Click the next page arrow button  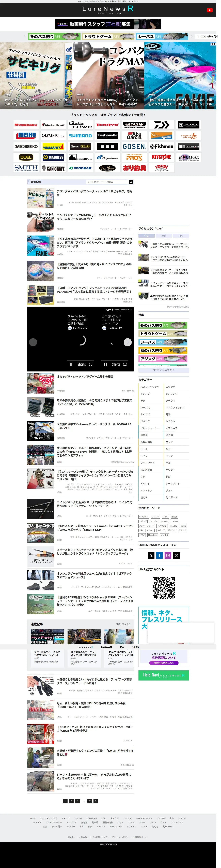[x=96, y=801]
